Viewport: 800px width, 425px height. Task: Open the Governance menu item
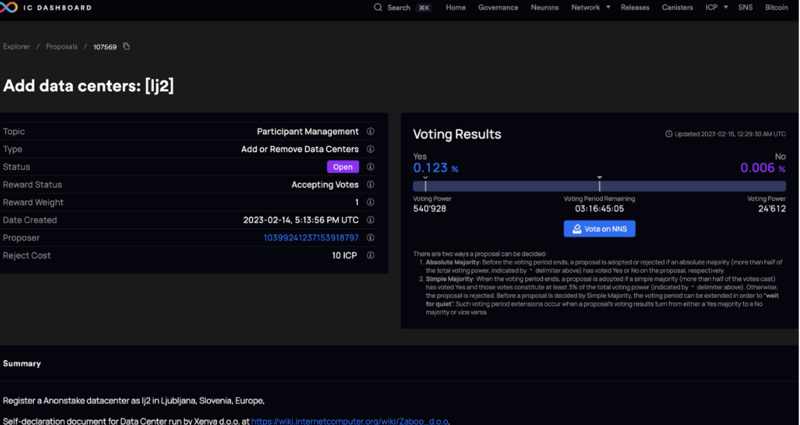coord(498,7)
